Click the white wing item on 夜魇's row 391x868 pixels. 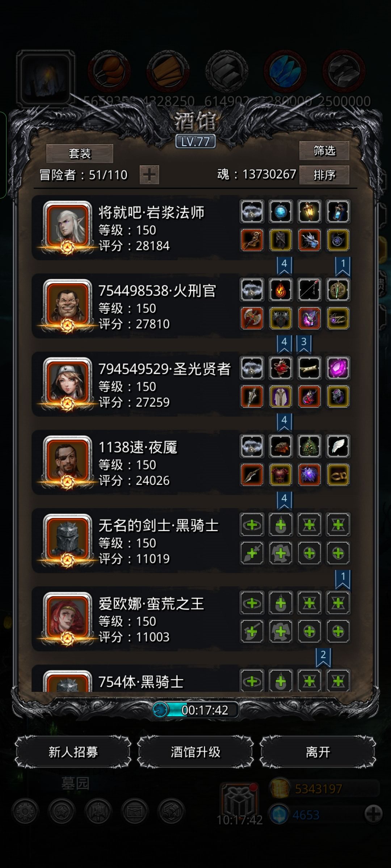tap(338, 446)
